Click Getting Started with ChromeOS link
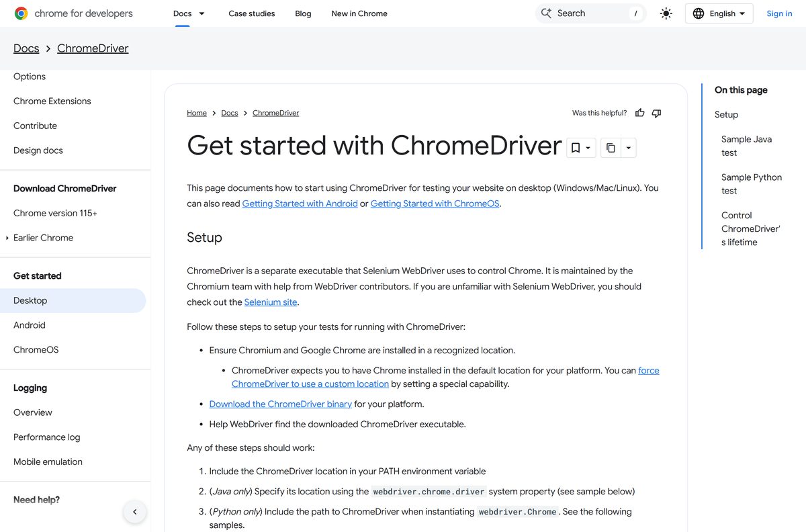 tap(435, 204)
